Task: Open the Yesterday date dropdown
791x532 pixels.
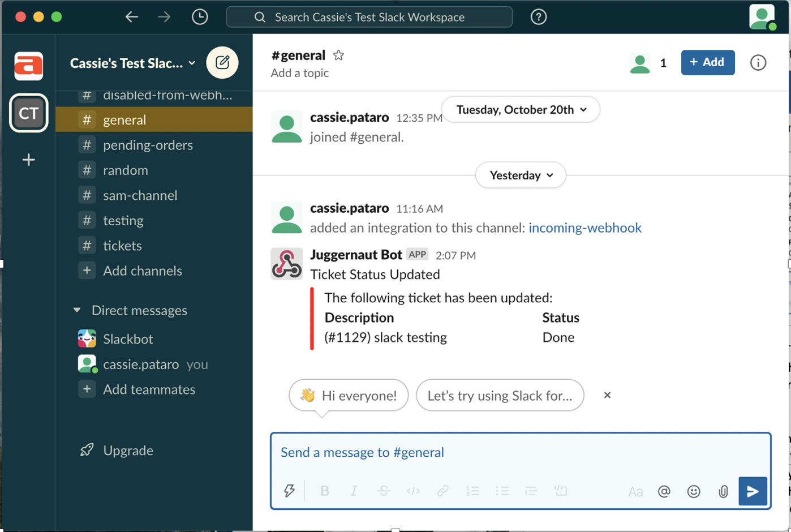Action: (521, 175)
